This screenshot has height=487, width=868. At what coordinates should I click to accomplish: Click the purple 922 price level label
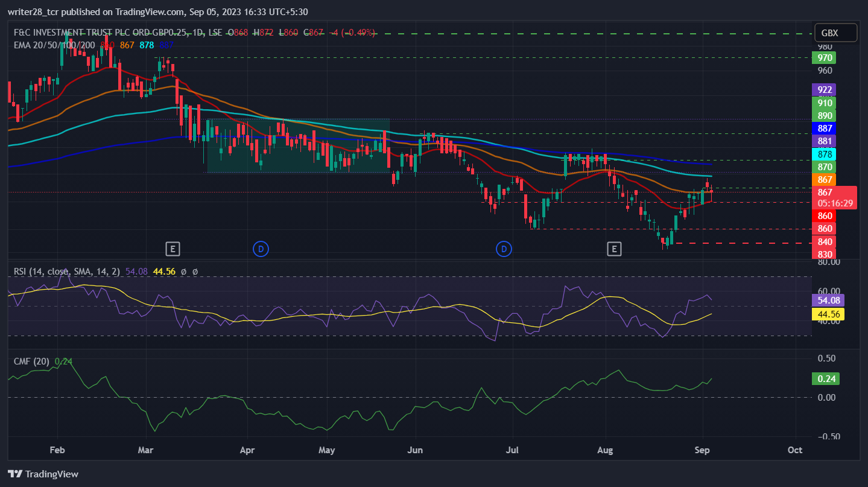click(x=823, y=89)
